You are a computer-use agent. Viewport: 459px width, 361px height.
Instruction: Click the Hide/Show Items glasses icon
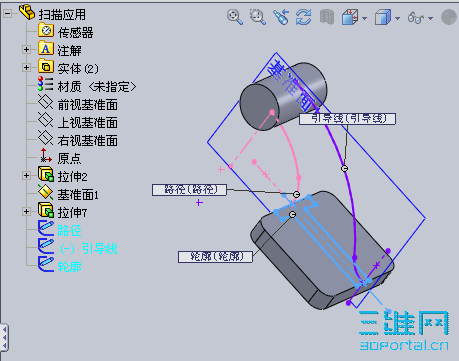(x=415, y=17)
